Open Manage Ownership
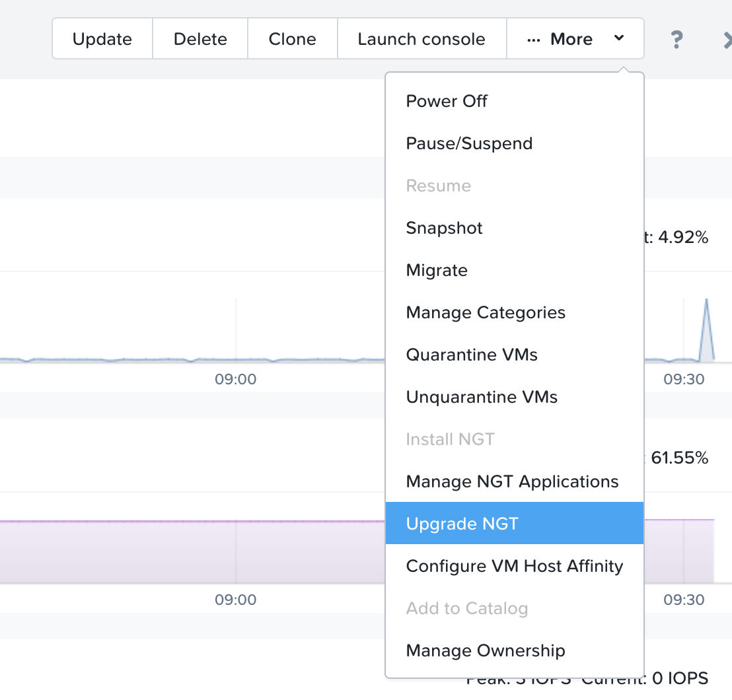The width and height of the screenshot is (732, 700). (515, 650)
